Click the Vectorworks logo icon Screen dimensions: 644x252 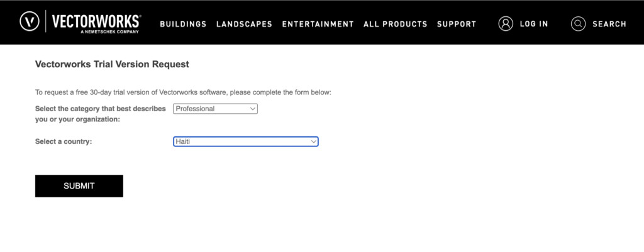[29, 21]
